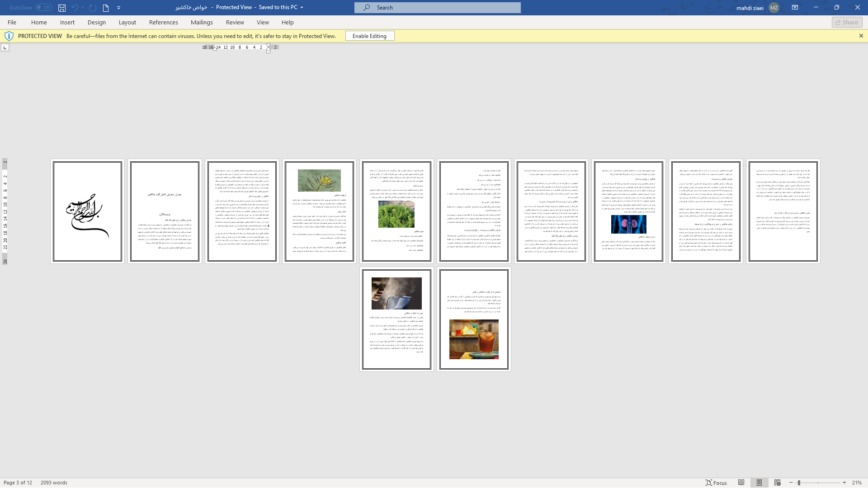The height and width of the screenshot is (488, 868).
Task: Minimize the Word window
Action: pos(816,8)
